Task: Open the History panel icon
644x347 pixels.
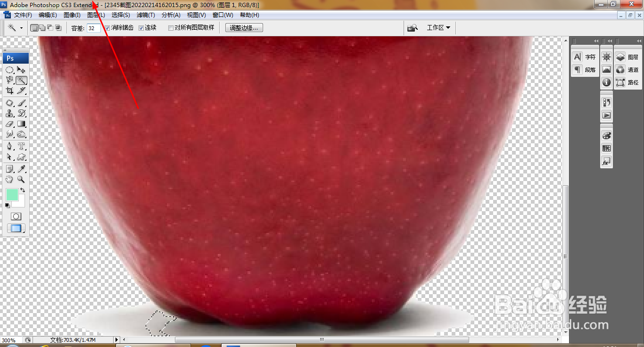Action: (x=606, y=102)
